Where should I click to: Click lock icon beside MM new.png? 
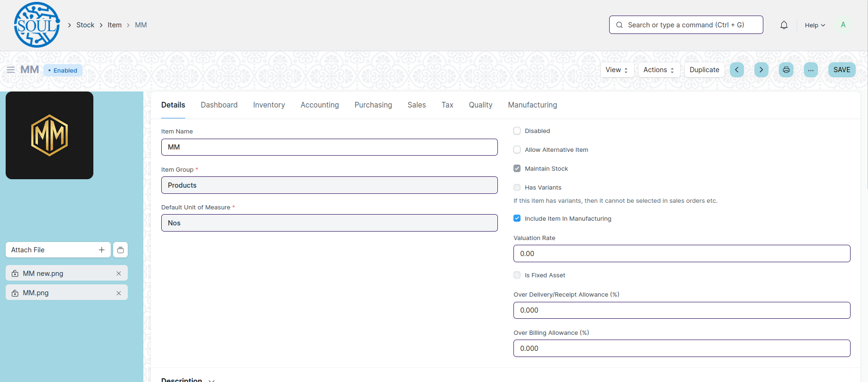pyautogui.click(x=15, y=274)
